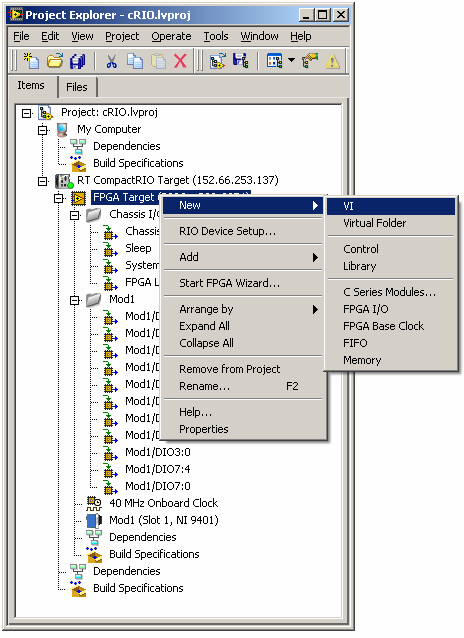Open the Help menu
This screenshot has height=638, width=464.
pyautogui.click(x=301, y=36)
